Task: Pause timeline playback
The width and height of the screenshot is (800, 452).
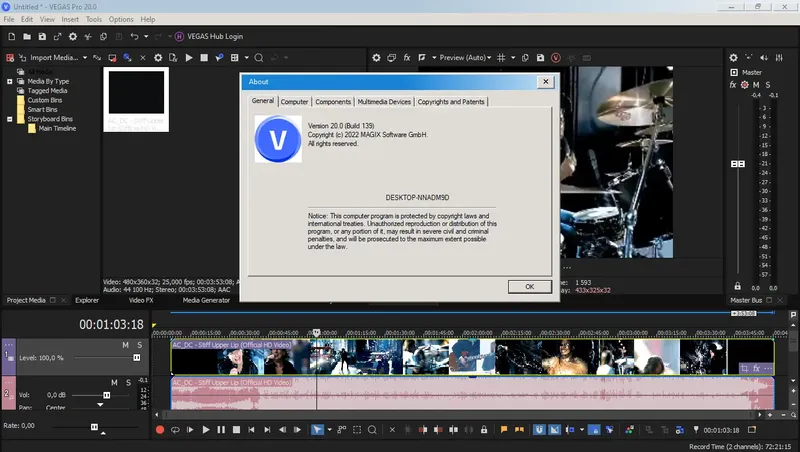Action: 221,430
